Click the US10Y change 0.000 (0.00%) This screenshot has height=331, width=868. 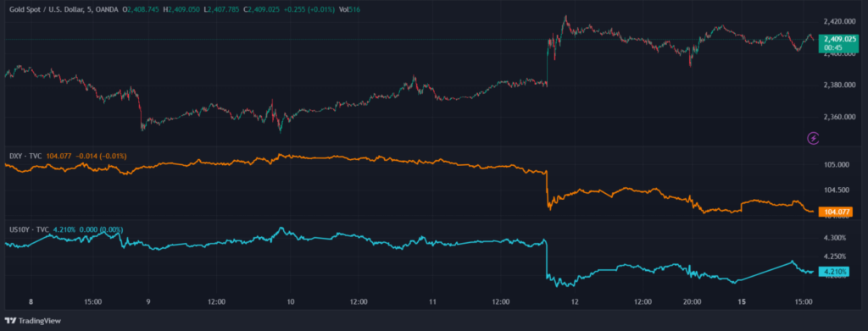(x=102, y=229)
